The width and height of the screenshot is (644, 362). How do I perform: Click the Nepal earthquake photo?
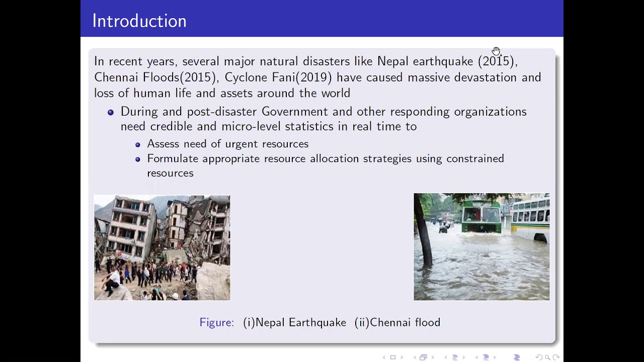point(162,248)
